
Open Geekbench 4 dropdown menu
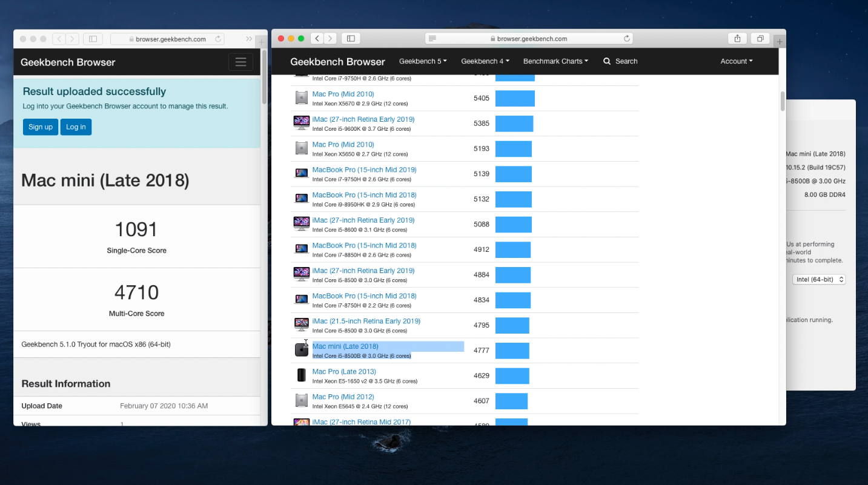[485, 61]
